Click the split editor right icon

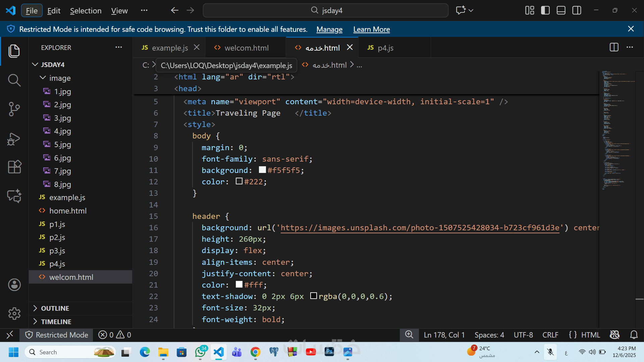point(614,47)
